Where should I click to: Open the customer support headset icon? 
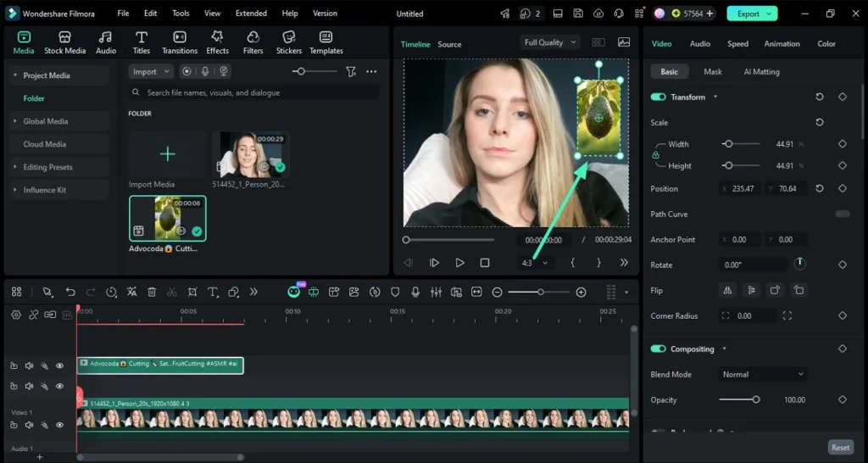click(619, 14)
